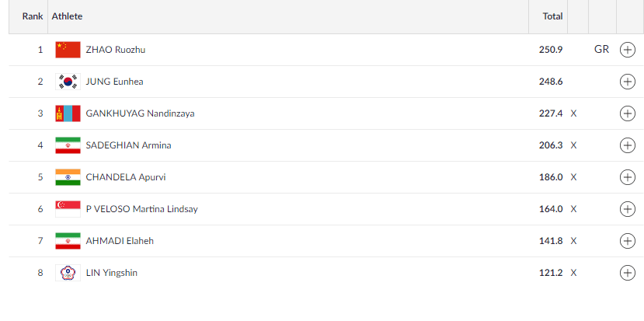This screenshot has height=321, width=644.
Task: Click the India flag icon
Action: pyautogui.click(x=68, y=177)
